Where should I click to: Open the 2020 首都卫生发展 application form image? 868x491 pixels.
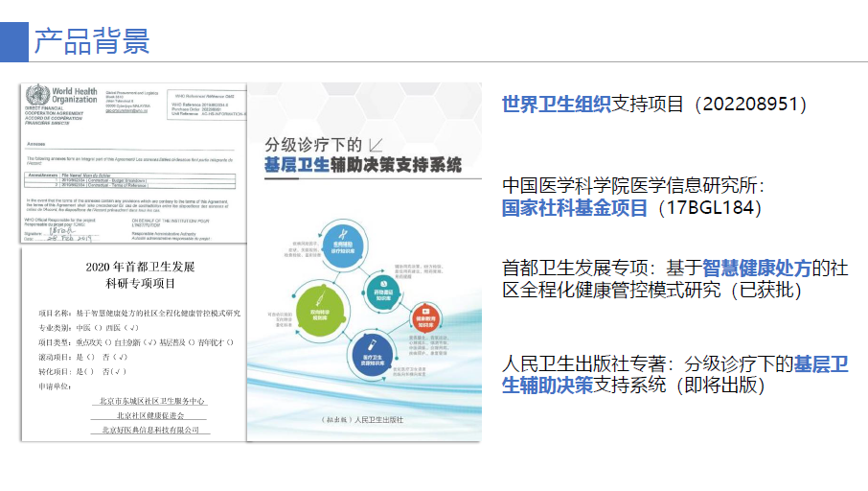133,344
